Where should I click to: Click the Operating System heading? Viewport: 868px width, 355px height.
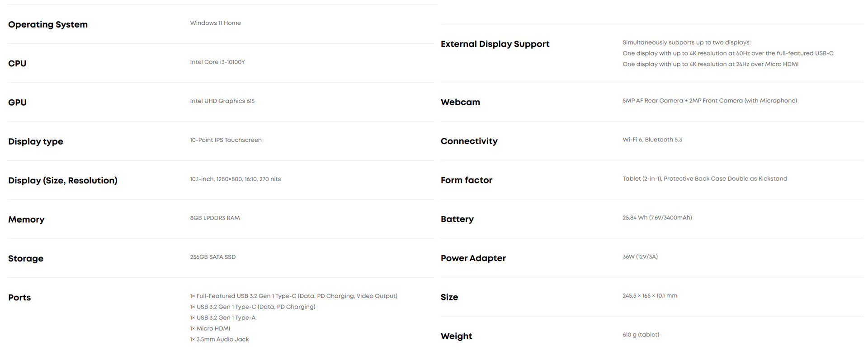pos(48,24)
